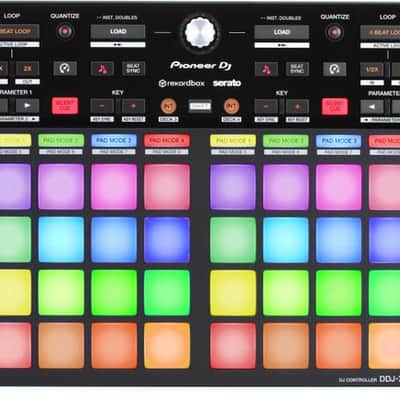Screen dimensions: 400x400
Task: Tap blue pad under right PAD MODE 3, second row
Action: pos(339,240)
